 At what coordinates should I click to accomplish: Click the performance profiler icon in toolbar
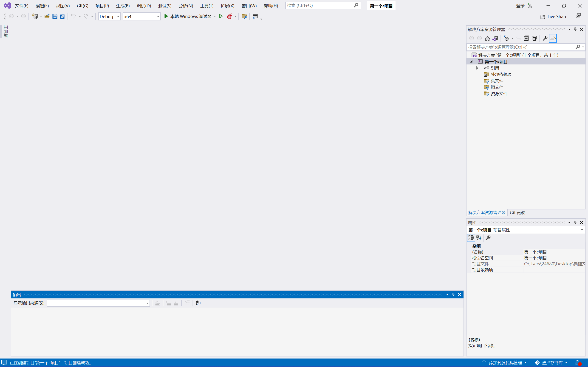pos(230,16)
